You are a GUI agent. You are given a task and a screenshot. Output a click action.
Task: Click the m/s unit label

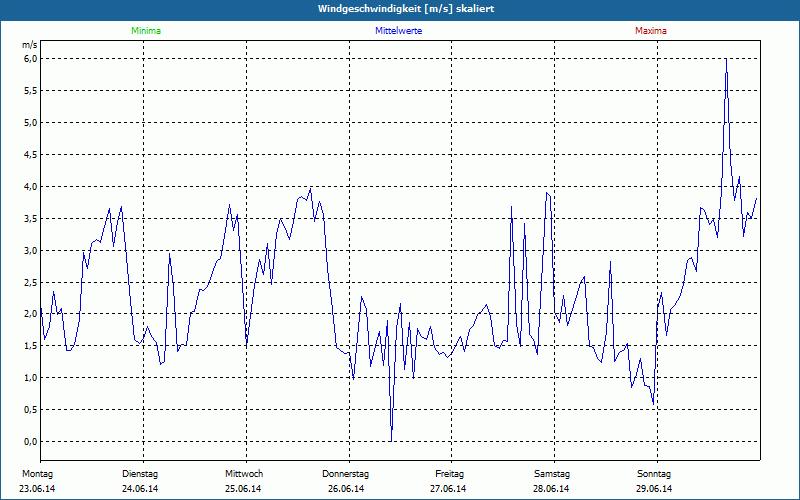point(30,45)
